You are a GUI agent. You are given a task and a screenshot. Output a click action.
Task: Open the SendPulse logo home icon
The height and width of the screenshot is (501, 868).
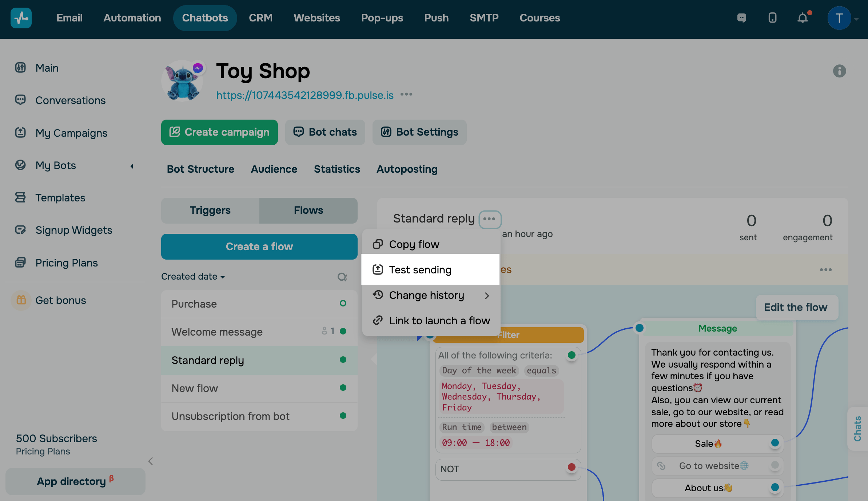pos(21,18)
